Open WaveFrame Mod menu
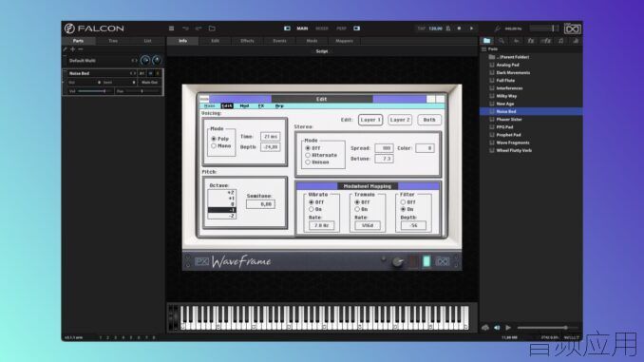The height and width of the screenshot is (362, 644). coord(244,106)
